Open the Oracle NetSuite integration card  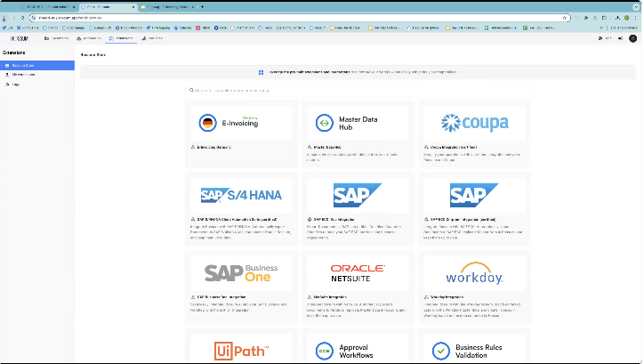(x=358, y=287)
